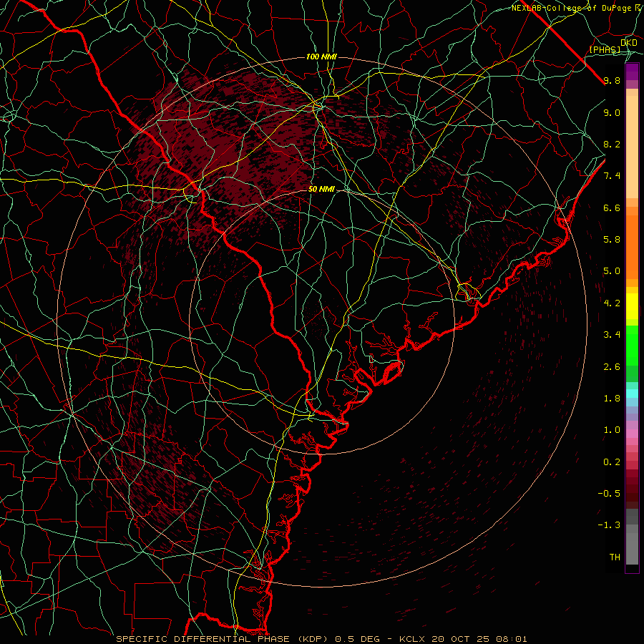Pick the purple segment of color bar
Image resolution: width=644 pixels, height=644 pixels.
632,72
